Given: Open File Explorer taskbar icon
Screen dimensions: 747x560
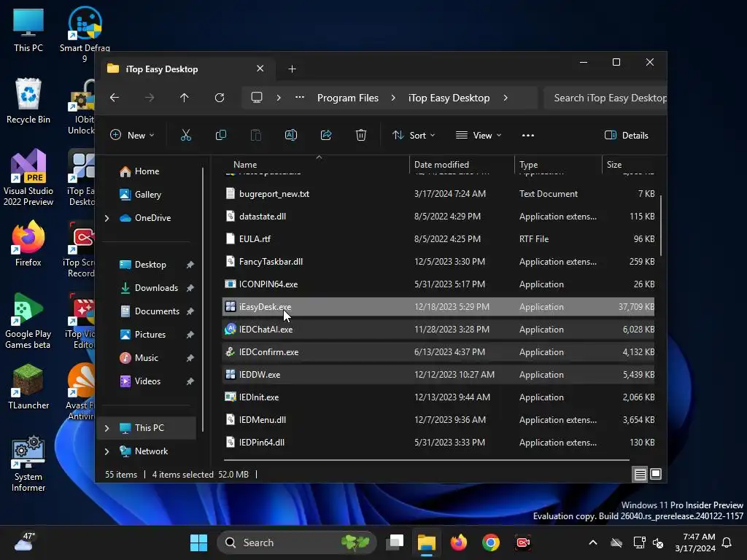Looking at the screenshot, I should (427, 542).
